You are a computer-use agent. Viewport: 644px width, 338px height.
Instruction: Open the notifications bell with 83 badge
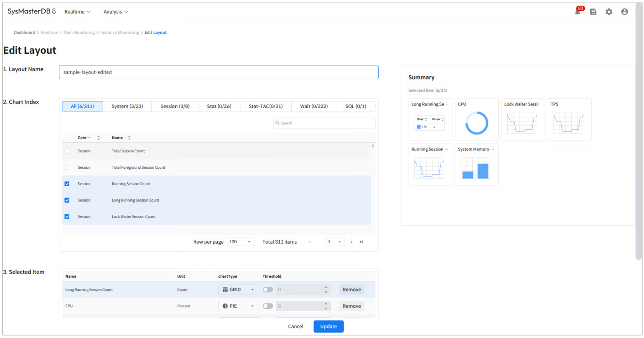pyautogui.click(x=578, y=12)
